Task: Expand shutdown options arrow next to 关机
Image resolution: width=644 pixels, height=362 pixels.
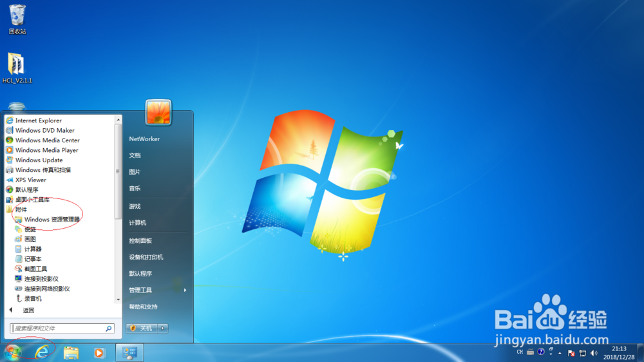Action: tap(163, 329)
